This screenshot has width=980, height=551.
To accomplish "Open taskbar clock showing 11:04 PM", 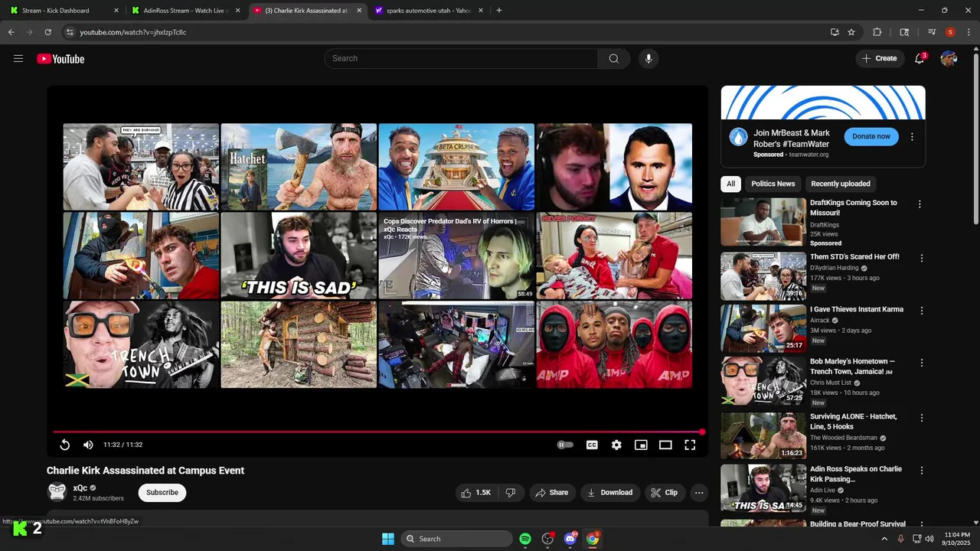I will click(x=957, y=539).
